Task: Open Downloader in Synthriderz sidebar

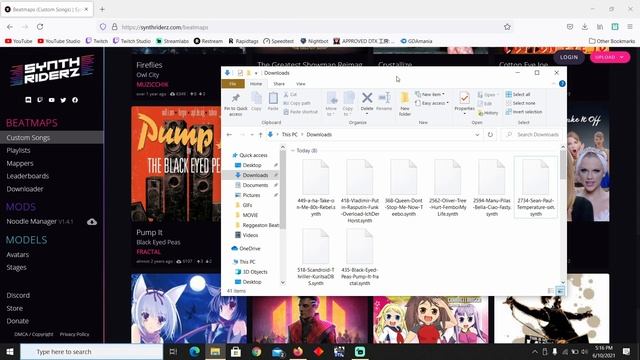Action: coord(24,189)
